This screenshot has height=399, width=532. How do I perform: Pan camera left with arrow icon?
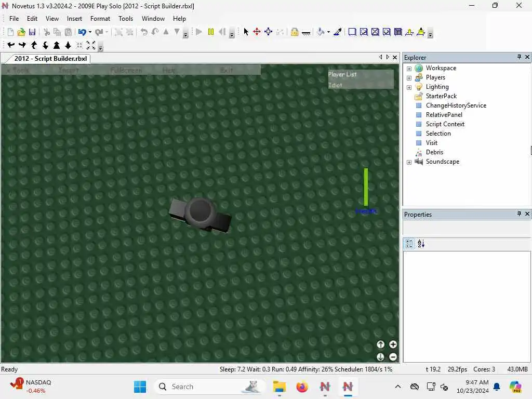pyautogui.click(x=11, y=45)
